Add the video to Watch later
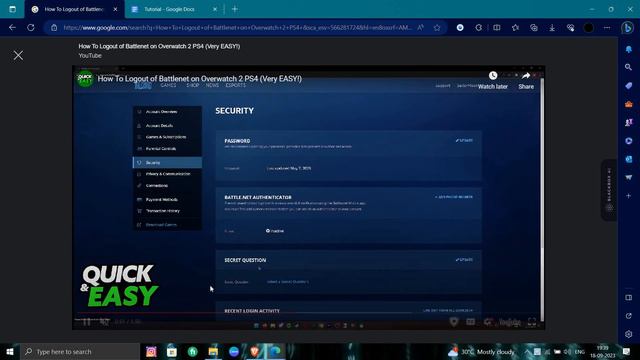This screenshot has height=360, width=640. [493, 80]
